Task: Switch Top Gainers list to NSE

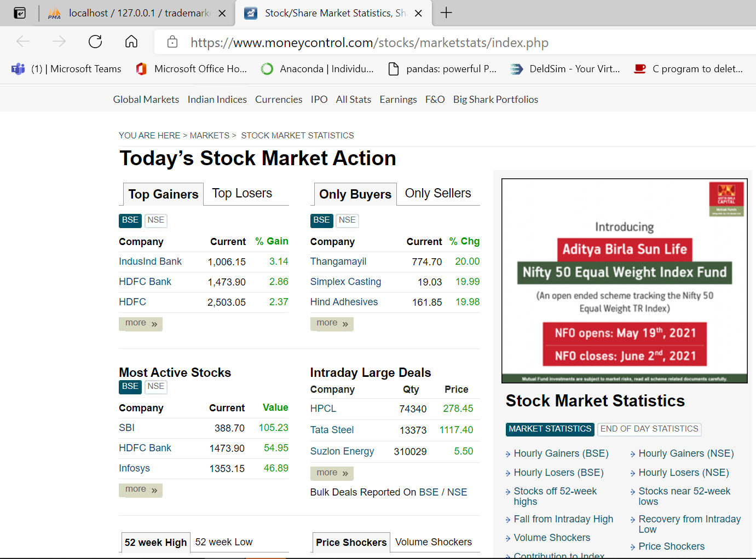Action: coord(155,220)
